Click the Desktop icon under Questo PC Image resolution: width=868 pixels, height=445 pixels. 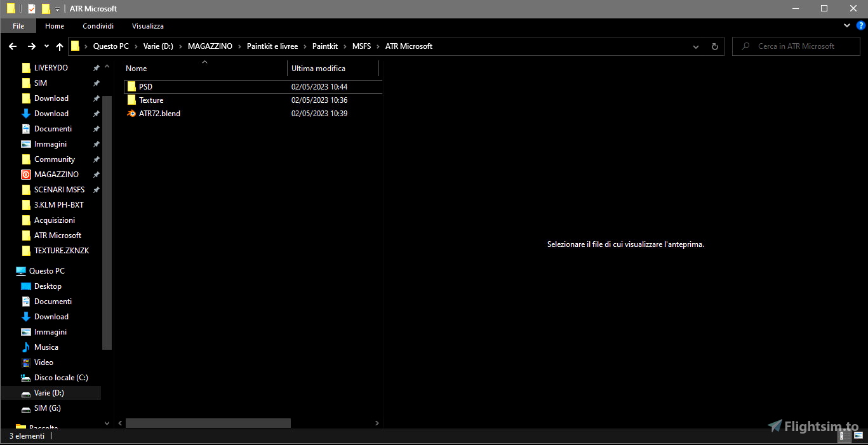click(x=26, y=286)
